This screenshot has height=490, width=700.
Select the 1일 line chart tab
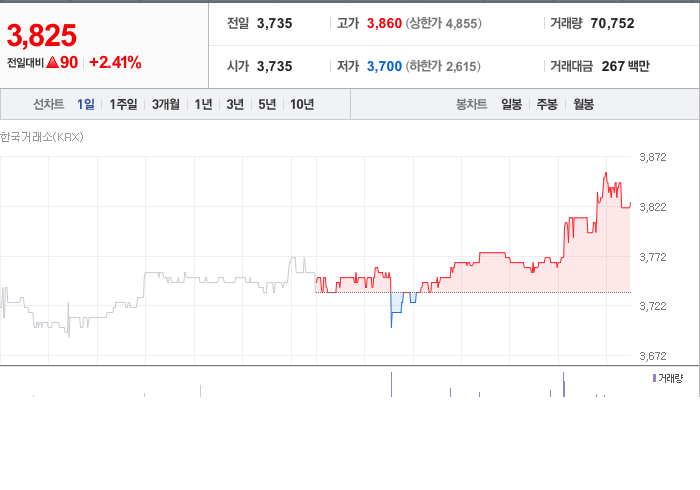[86, 104]
